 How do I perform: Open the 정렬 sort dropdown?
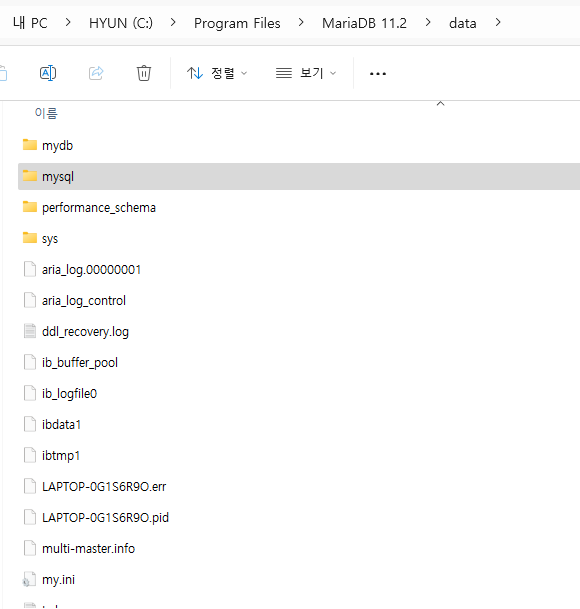[217, 73]
